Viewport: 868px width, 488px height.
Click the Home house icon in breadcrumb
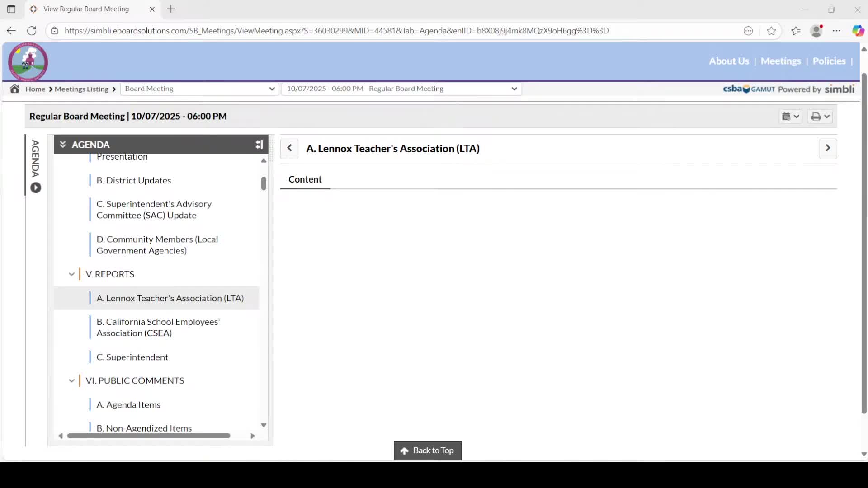click(14, 89)
